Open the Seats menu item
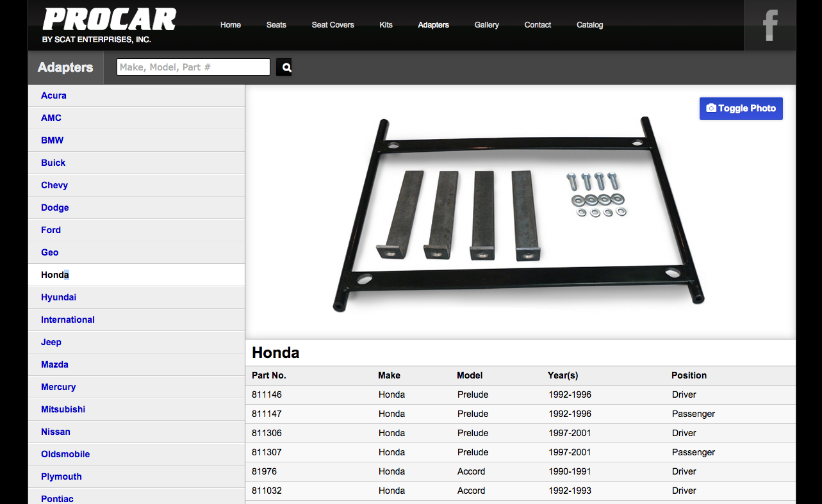 (x=276, y=25)
